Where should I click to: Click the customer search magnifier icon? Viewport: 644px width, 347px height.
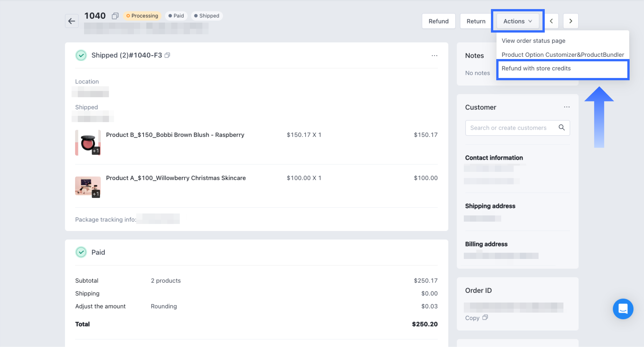(x=561, y=127)
